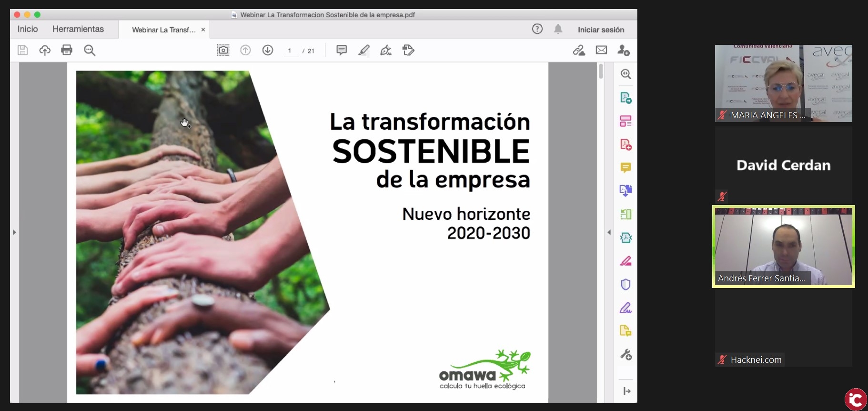
Task: Click the Protect shield tool in sidebar
Action: pyautogui.click(x=626, y=285)
